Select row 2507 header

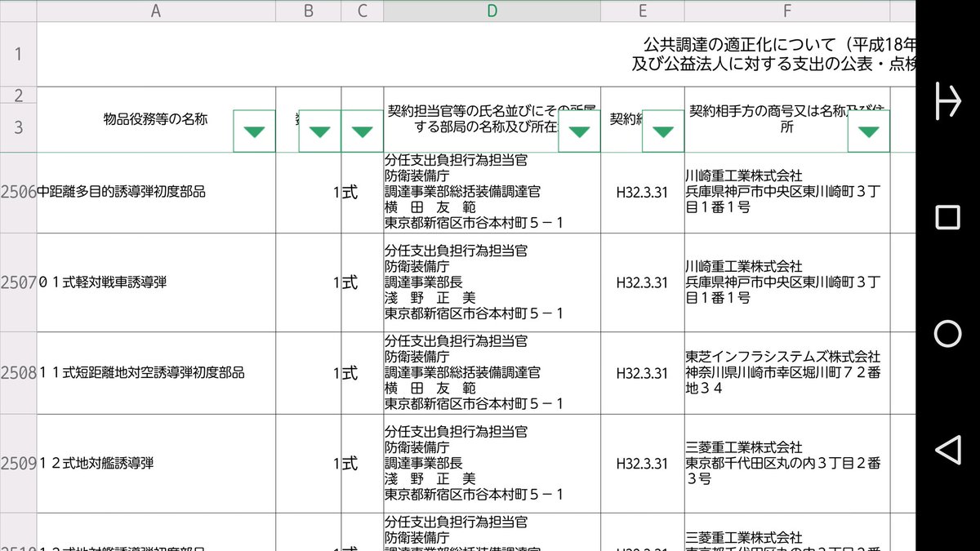coord(18,282)
